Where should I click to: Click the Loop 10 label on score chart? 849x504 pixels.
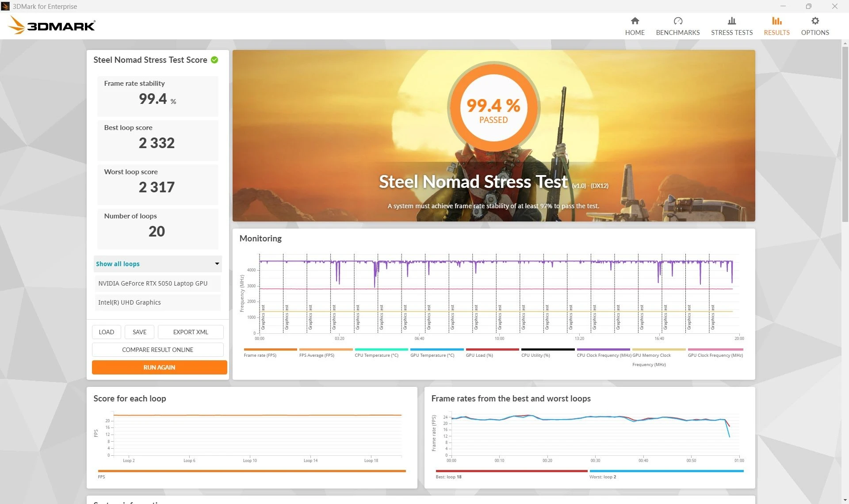[x=250, y=461]
